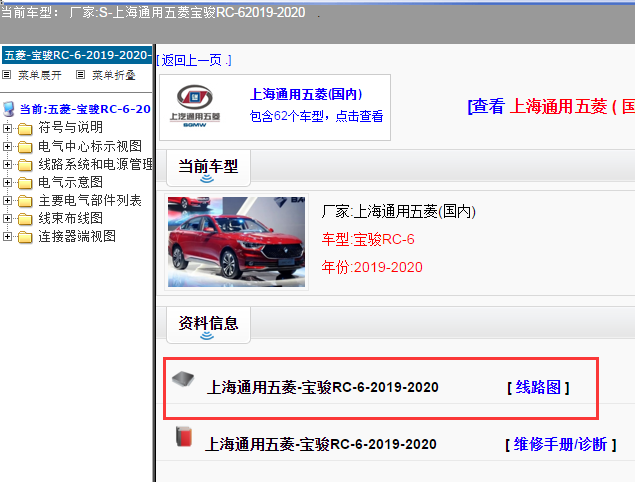Expand the 线路系统和电源管理 tree node
Image resolution: width=635 pixels, height=482 pixels.
pos(7,164)
